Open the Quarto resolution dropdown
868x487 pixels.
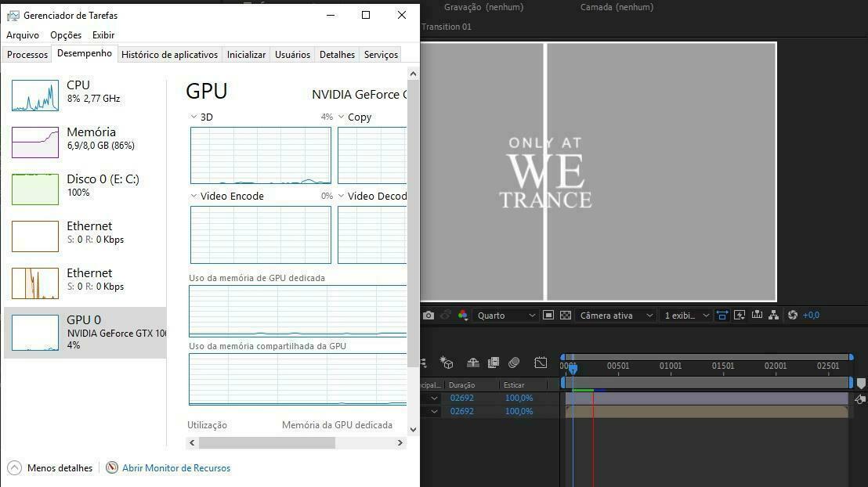(506, 316)
